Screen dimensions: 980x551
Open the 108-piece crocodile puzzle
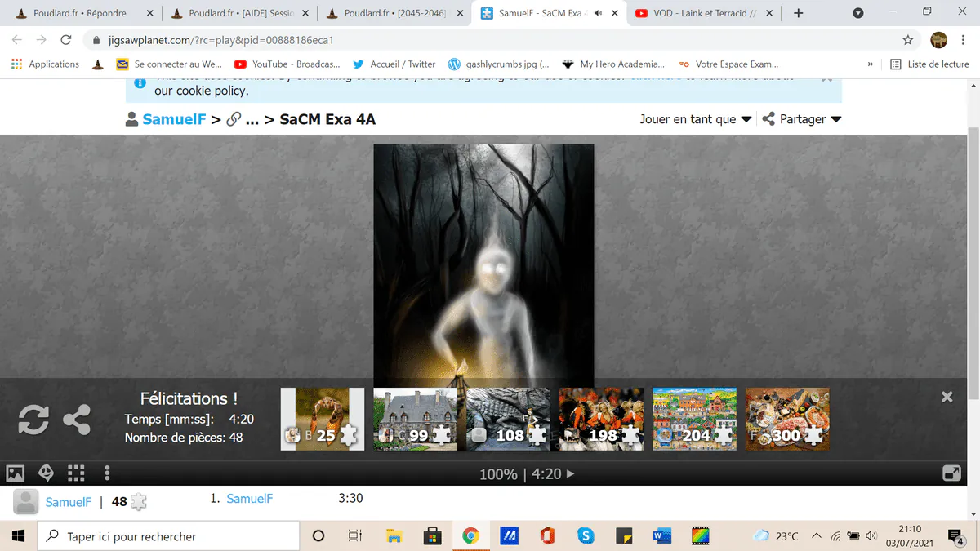coord(508,419)
